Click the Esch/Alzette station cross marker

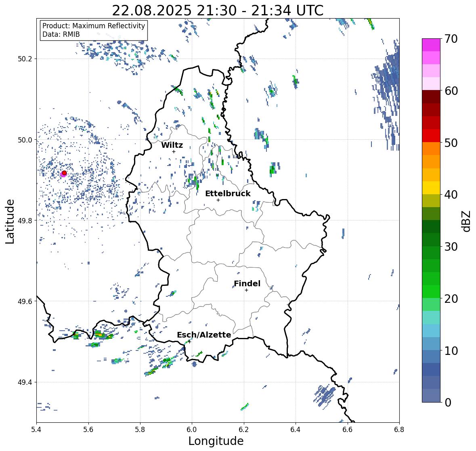coord(189,342)
